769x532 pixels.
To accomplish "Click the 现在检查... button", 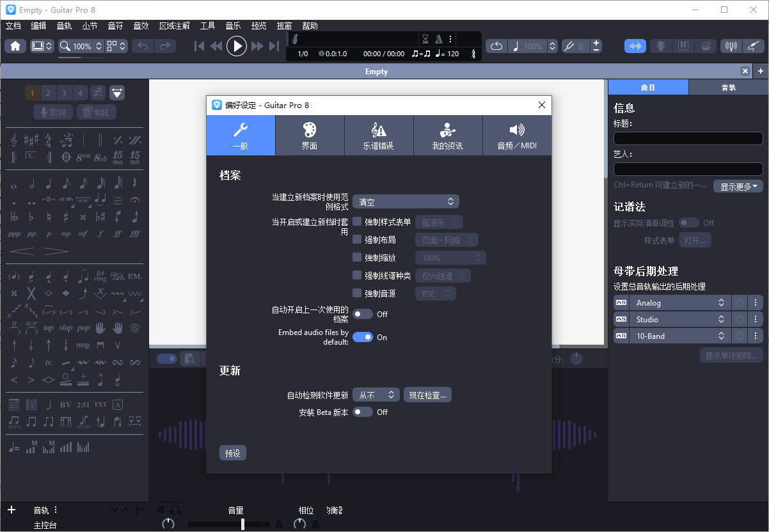I will [427, 395].
